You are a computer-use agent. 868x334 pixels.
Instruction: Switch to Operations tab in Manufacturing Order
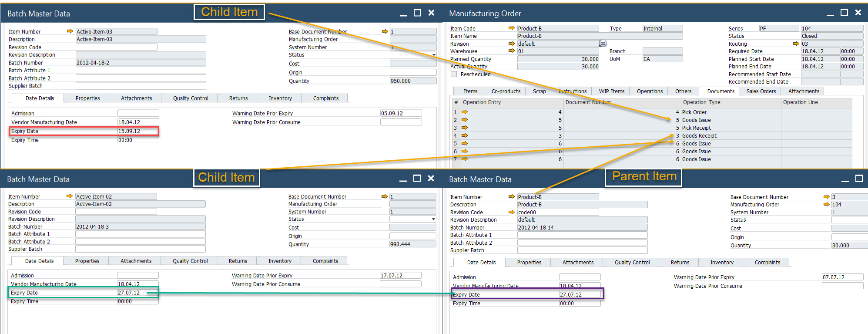650,91
